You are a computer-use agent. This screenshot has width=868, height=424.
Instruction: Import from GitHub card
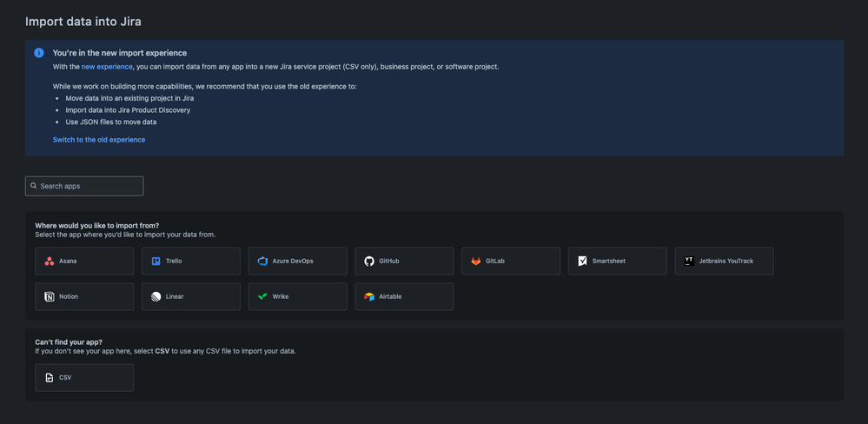tap(404, 262)
